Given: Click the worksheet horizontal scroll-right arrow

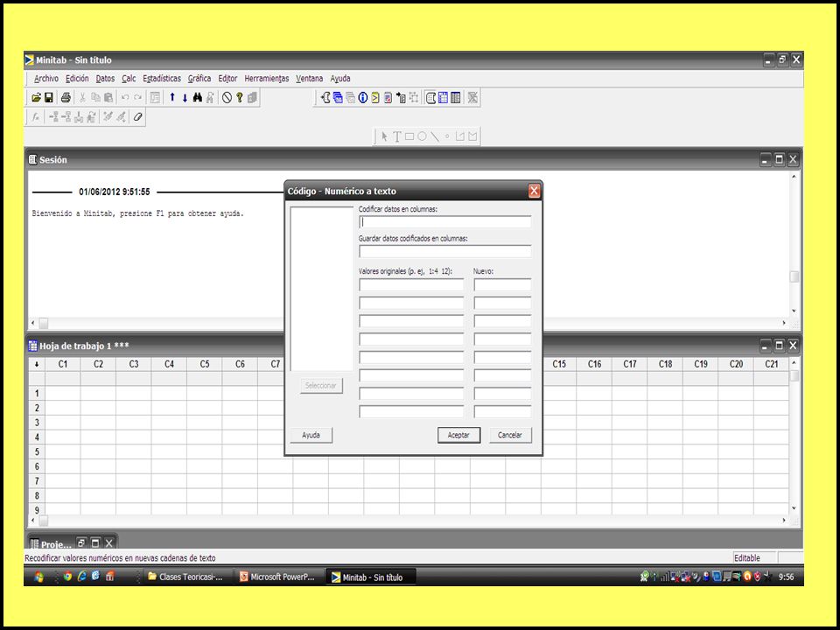Looking at the screenshot, I should click(x=784, y=520).
